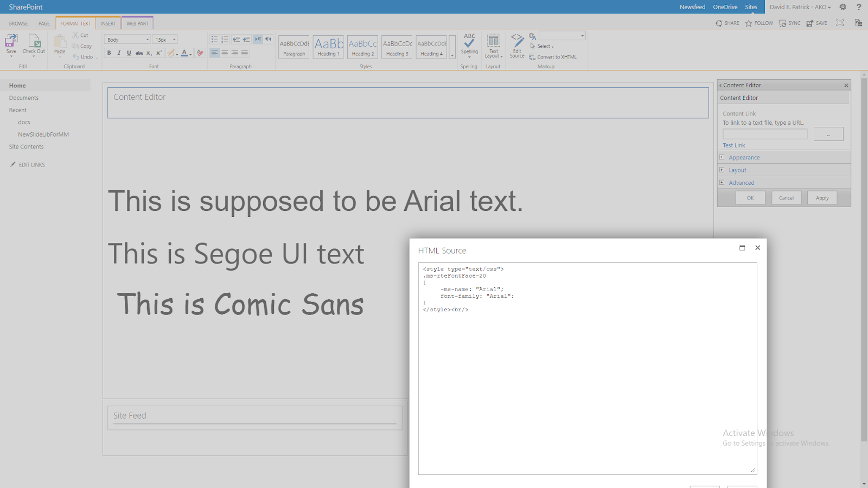Click the Test Link hyperlink
868x488 pixels.
tap(733, 145)
